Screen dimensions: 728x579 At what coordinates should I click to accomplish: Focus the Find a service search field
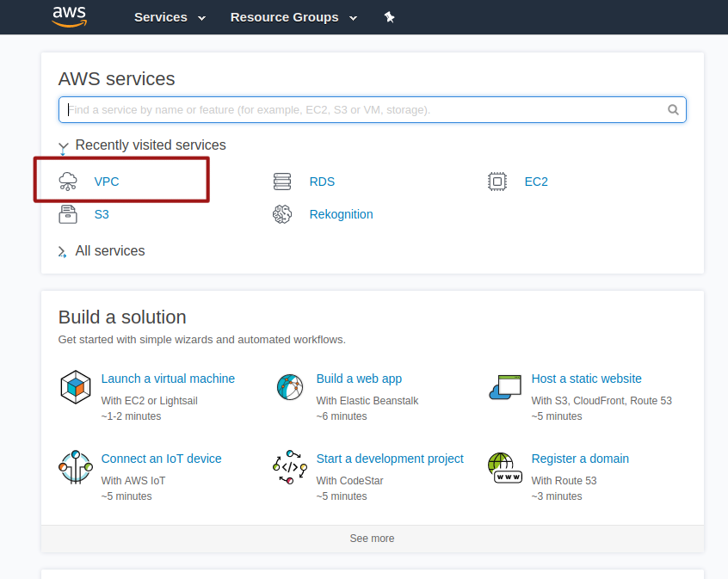click(361, 110)
